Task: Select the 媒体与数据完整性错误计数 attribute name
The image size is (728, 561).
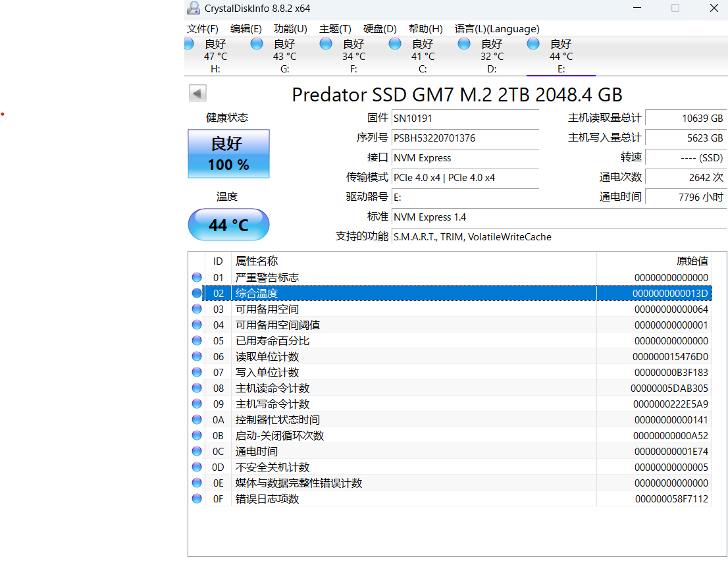Action: [299, 483]
